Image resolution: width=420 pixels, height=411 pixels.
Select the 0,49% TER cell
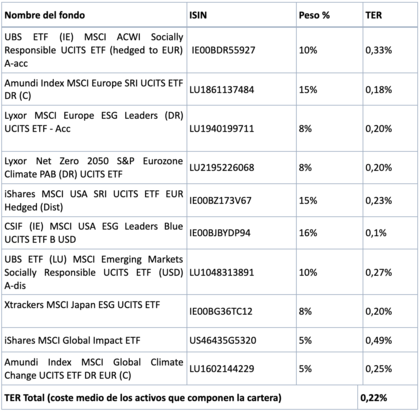click(379, 340)
